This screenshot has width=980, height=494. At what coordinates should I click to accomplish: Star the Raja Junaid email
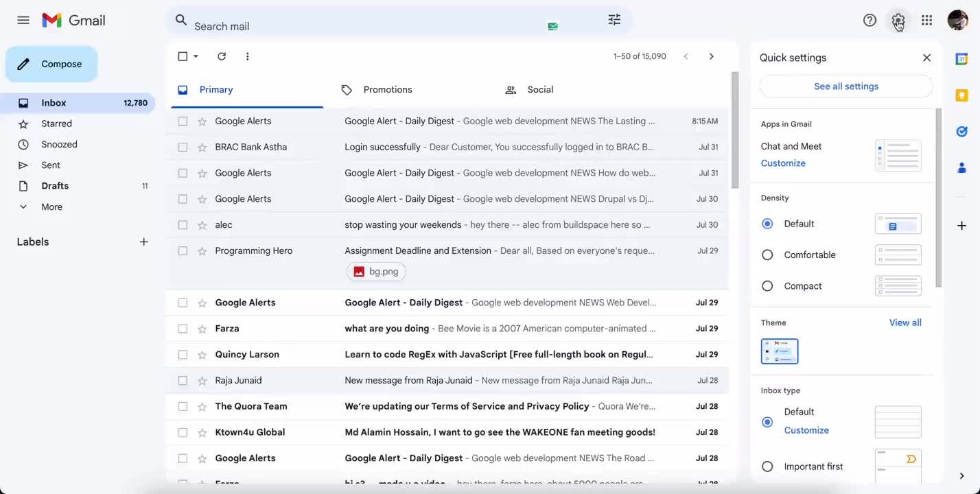[202, 381]
